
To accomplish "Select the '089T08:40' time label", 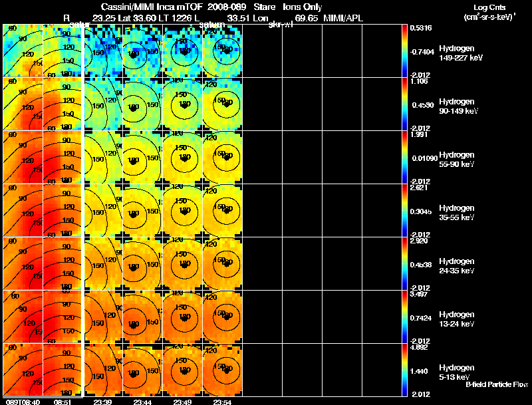I will point(23,402).
